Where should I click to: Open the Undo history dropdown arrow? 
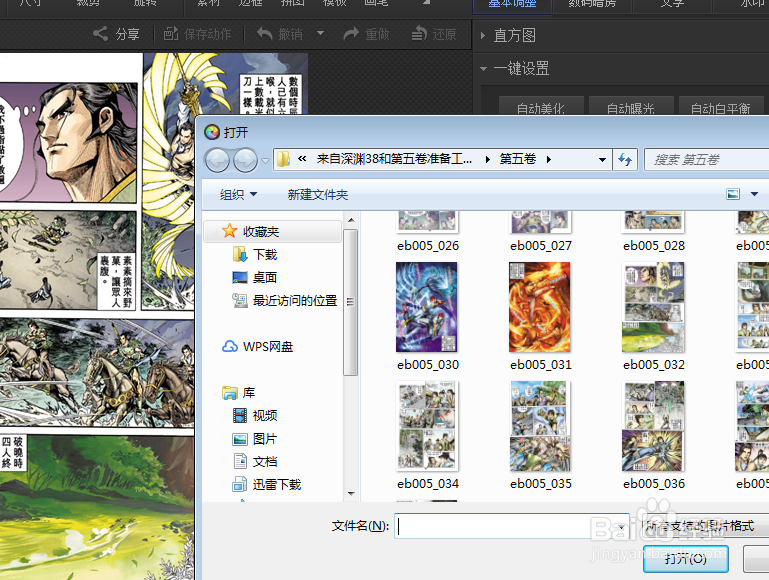point(320,33)
